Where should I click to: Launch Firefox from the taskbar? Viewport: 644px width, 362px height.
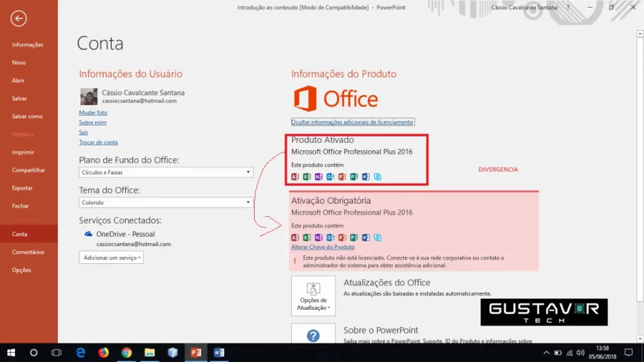click(104, 353)
